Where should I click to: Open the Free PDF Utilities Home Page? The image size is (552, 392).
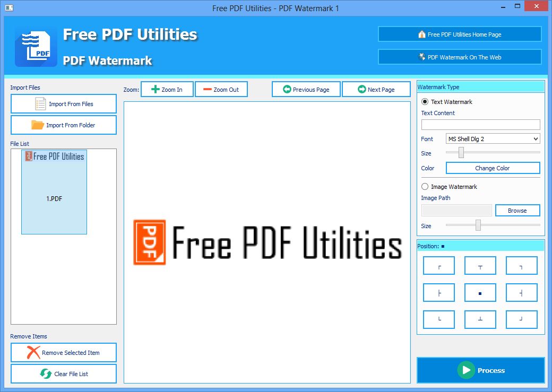460,34
